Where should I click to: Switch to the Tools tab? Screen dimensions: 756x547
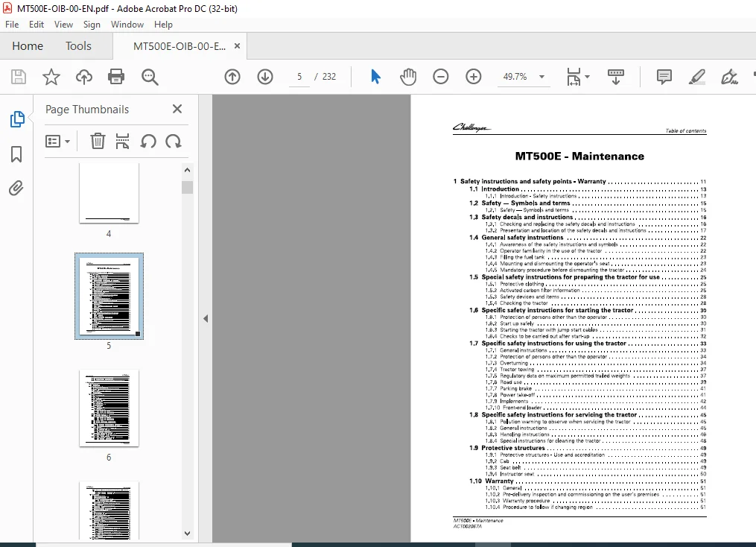tap(79, 45)
